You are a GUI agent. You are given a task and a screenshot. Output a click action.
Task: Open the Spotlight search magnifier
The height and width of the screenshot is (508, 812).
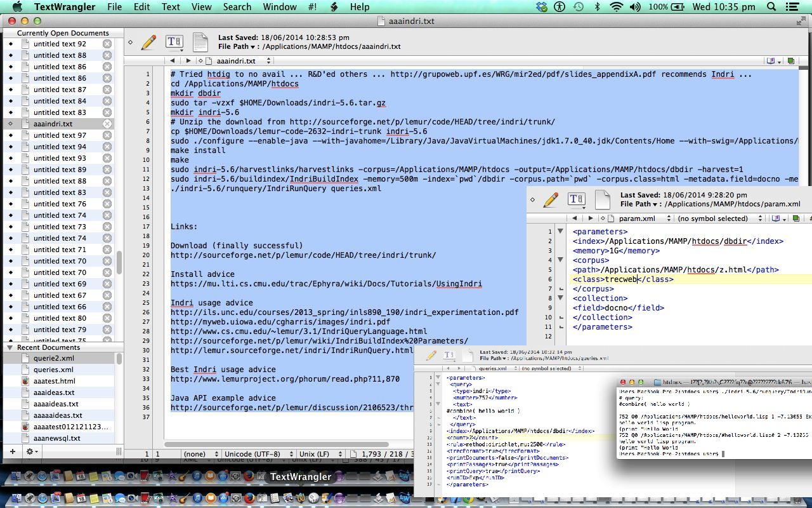(772, 7)
